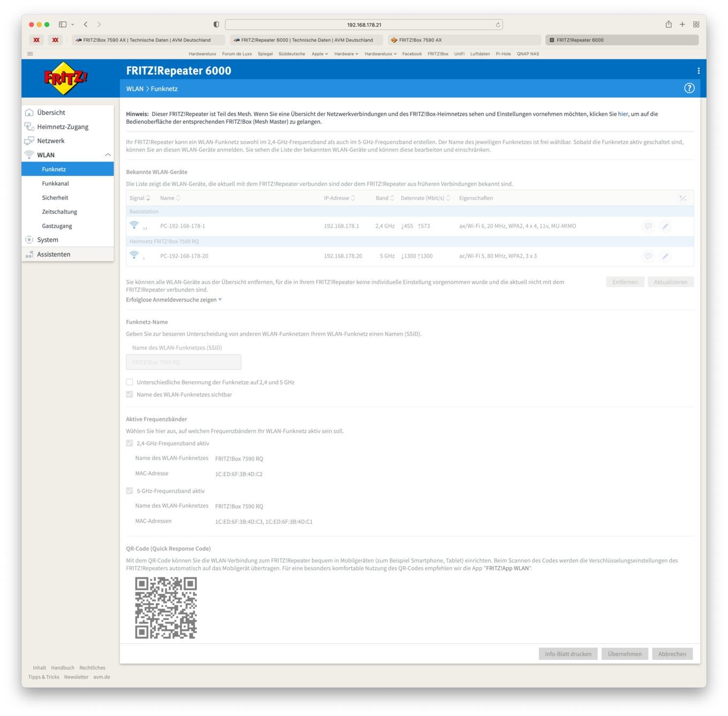728x716 pixels.
Task: Sort table by Signal column
Action: pyautogui.click(x=140, y=198)
